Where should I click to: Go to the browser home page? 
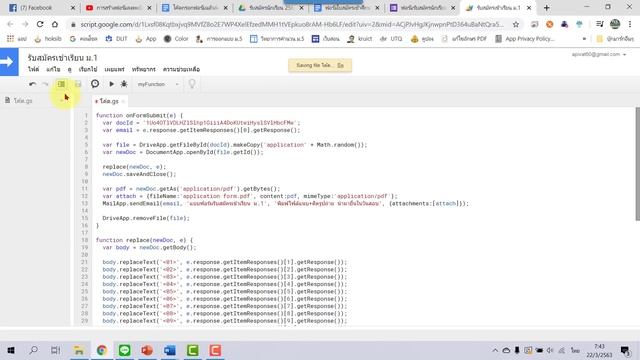tap(55, 24)
